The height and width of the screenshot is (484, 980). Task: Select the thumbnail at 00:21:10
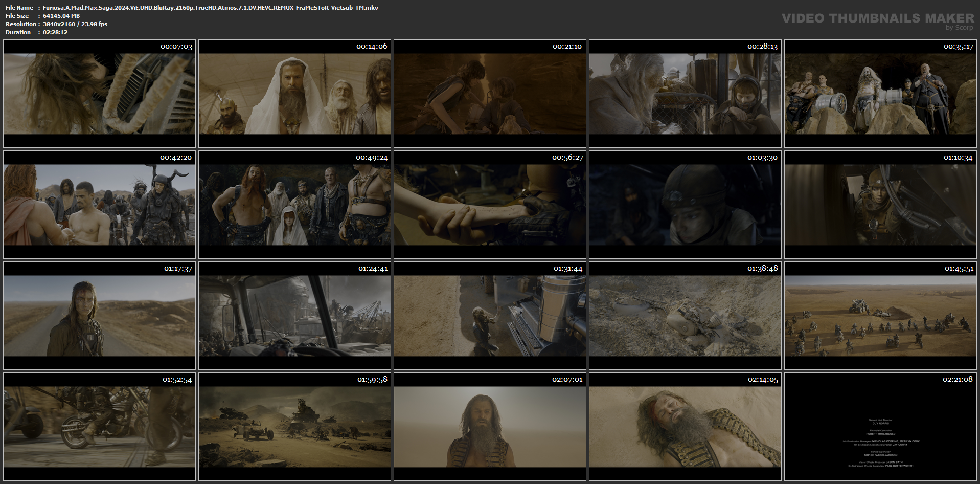click(490, 94)
